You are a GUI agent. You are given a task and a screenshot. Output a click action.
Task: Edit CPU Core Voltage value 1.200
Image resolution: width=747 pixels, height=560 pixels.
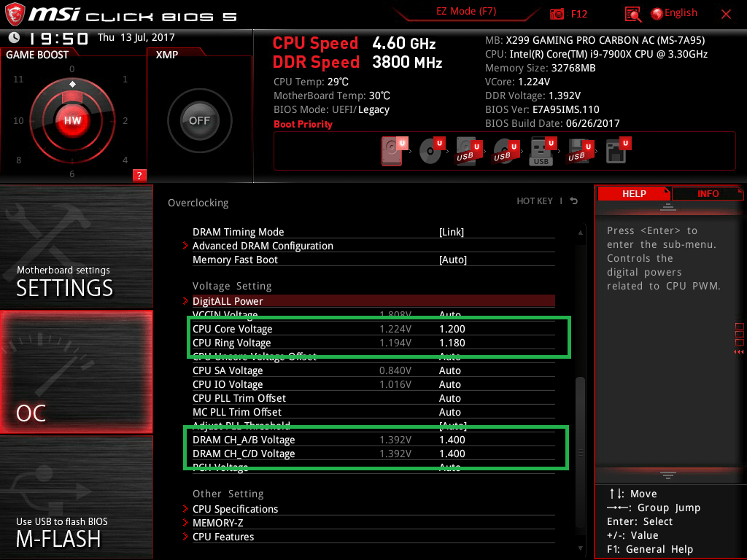click(452, 329)
